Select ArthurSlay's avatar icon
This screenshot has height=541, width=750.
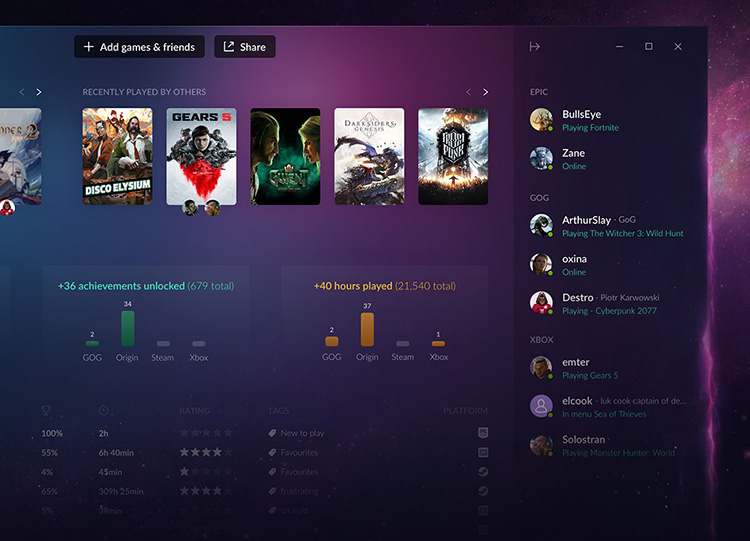[541, 225]
